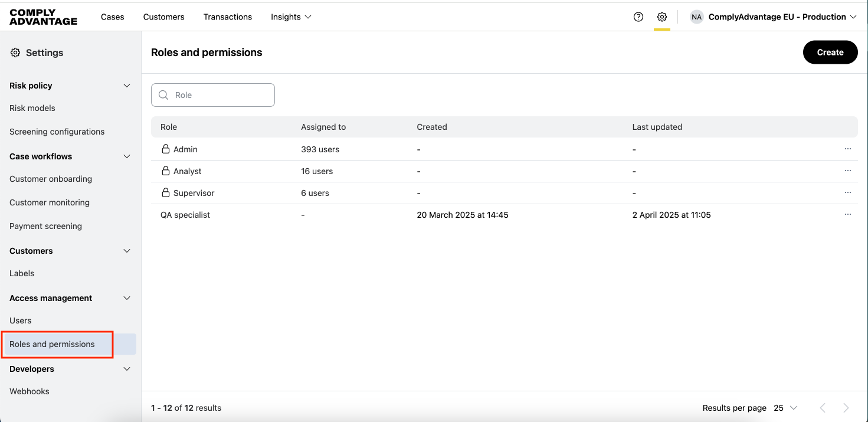Open the Cases tab
This screenshot has width=868, height=422.
tap(112, 17)
